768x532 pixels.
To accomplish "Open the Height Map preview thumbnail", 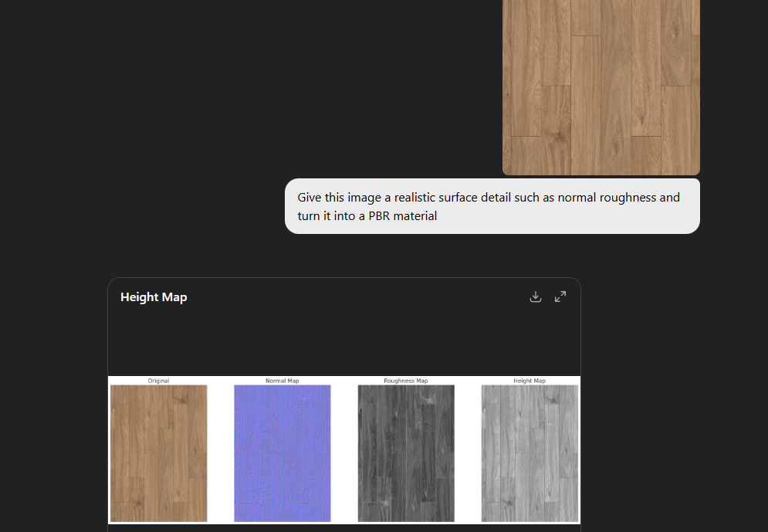I will coord(529,452).
